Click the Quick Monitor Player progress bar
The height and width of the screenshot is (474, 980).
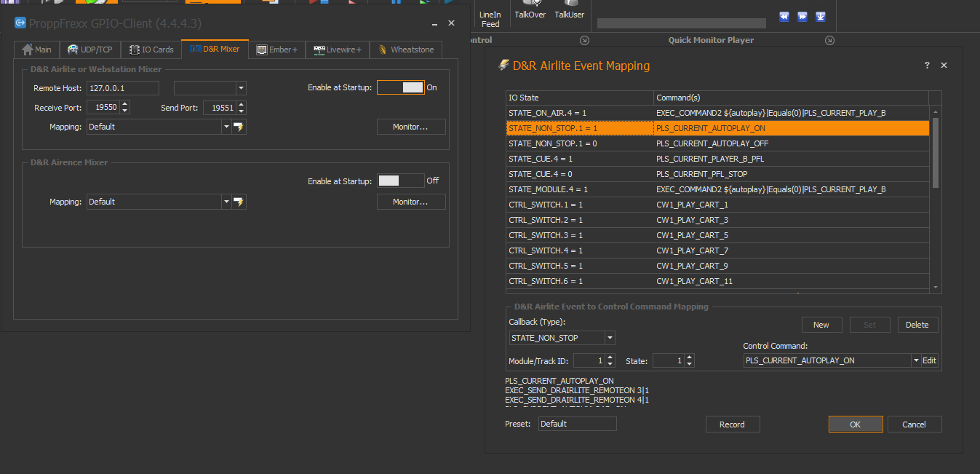click(681, 23)
